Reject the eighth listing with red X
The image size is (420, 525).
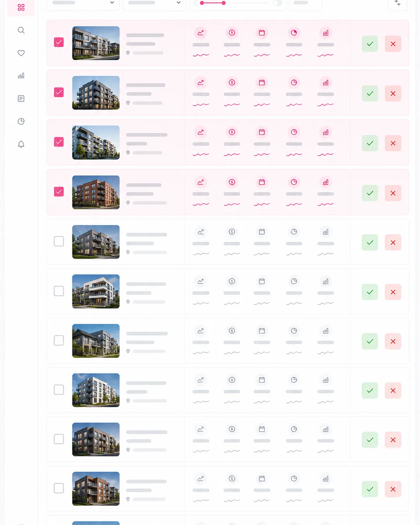point(393,390)
